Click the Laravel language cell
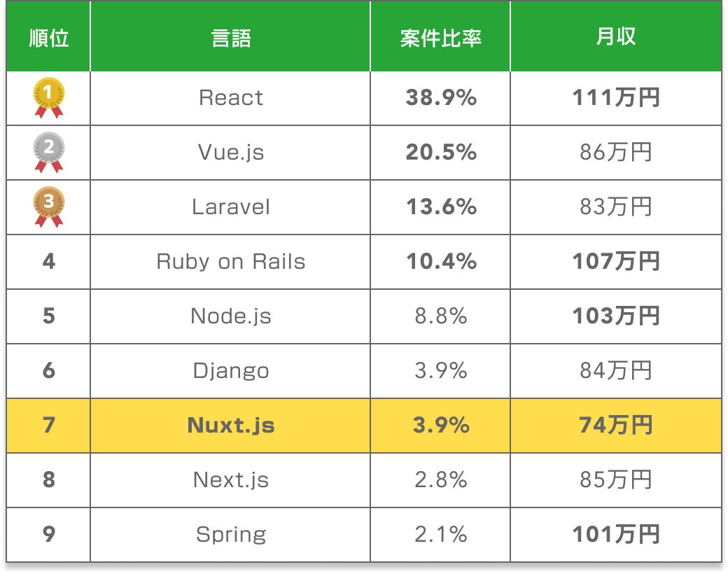The width and height of the screenshot is (728, 574). coord(231,207)
